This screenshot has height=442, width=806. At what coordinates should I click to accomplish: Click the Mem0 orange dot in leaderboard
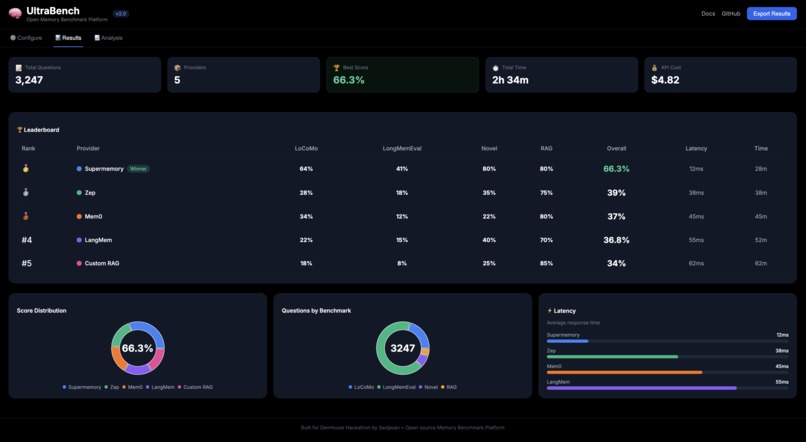pyautogui.click(x=79, y=216)
